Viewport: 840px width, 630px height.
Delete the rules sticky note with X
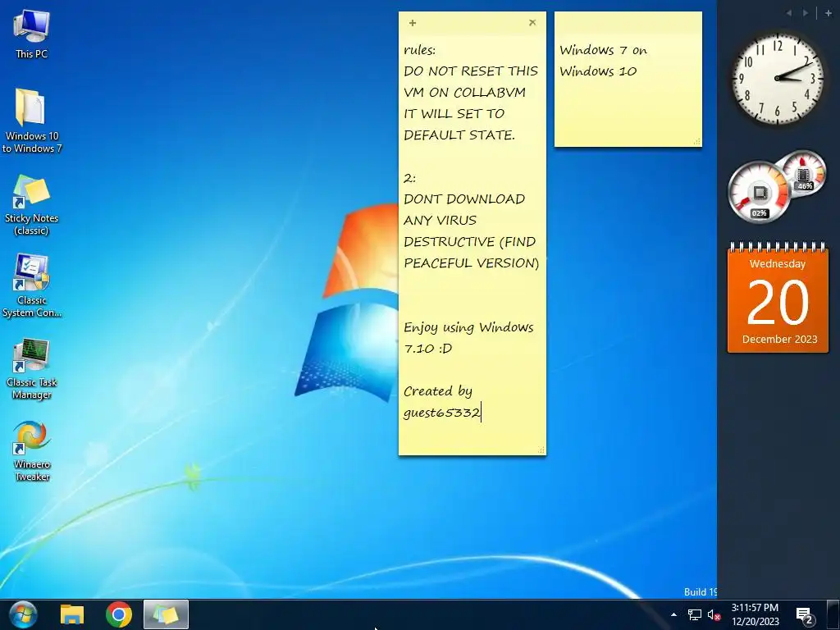coord(532,22)
